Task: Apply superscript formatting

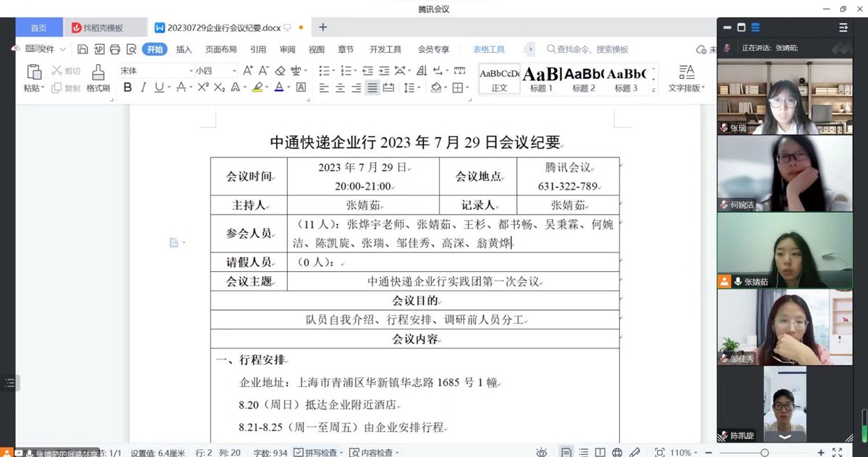Action: [203, 87]
